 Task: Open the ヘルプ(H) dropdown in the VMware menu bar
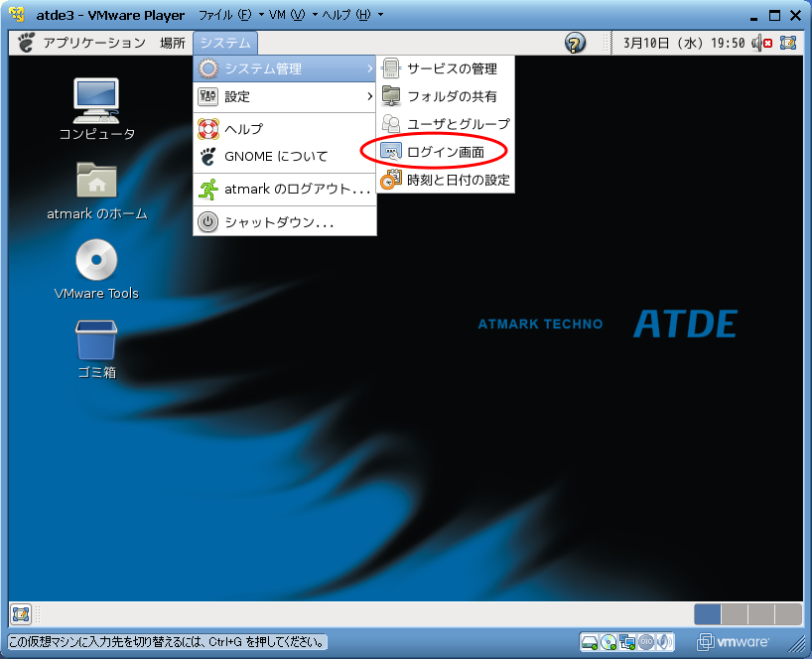click(352, 15)
